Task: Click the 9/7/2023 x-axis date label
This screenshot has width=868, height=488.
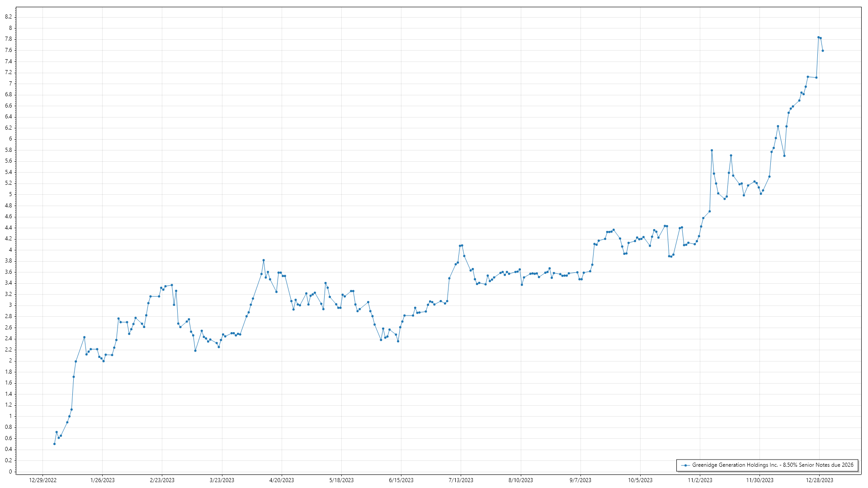Action: click(580, 480)
